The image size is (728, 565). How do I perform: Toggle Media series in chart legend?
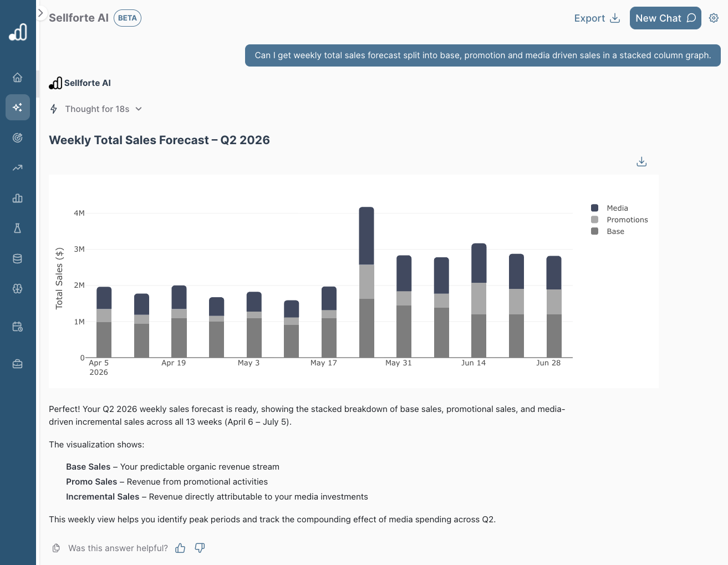click(x=617, y=208)
